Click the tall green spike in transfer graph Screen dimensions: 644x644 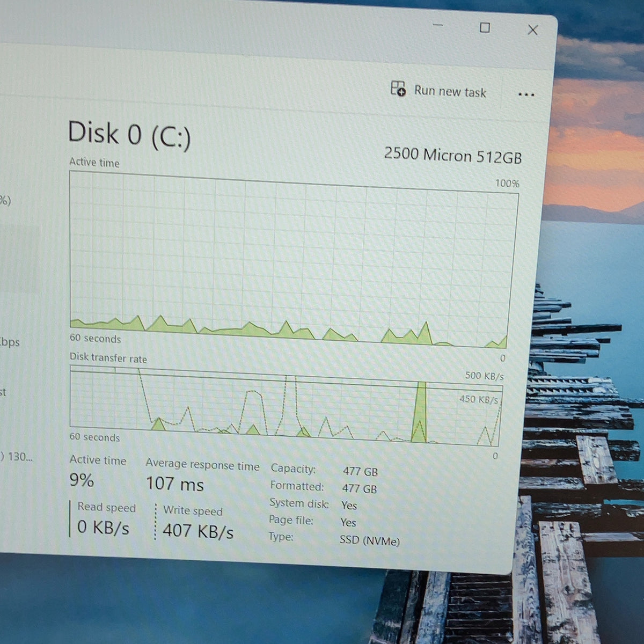(419, 412)
